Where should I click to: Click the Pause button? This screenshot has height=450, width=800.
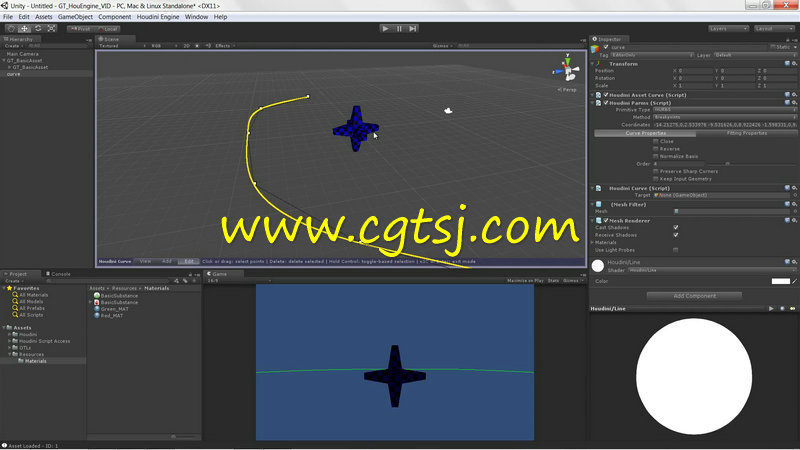(399, 29)
